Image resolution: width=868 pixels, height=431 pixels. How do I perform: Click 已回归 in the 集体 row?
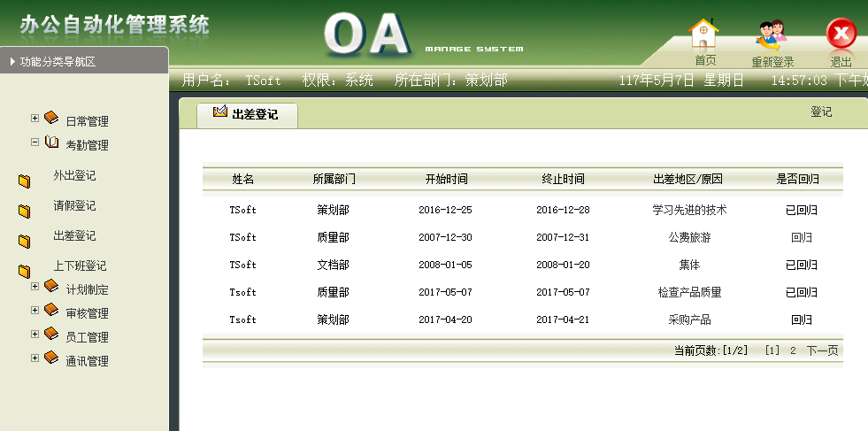coord(802,265)
